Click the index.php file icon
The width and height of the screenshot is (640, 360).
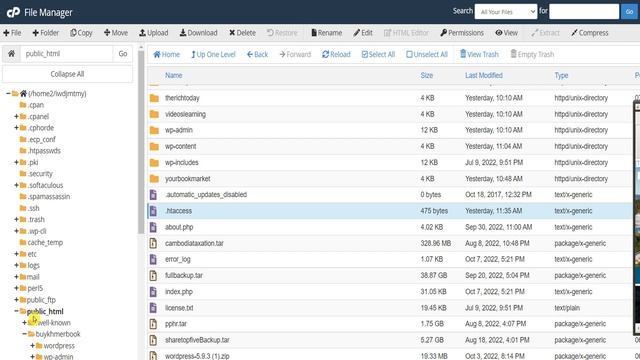(153, 291)
